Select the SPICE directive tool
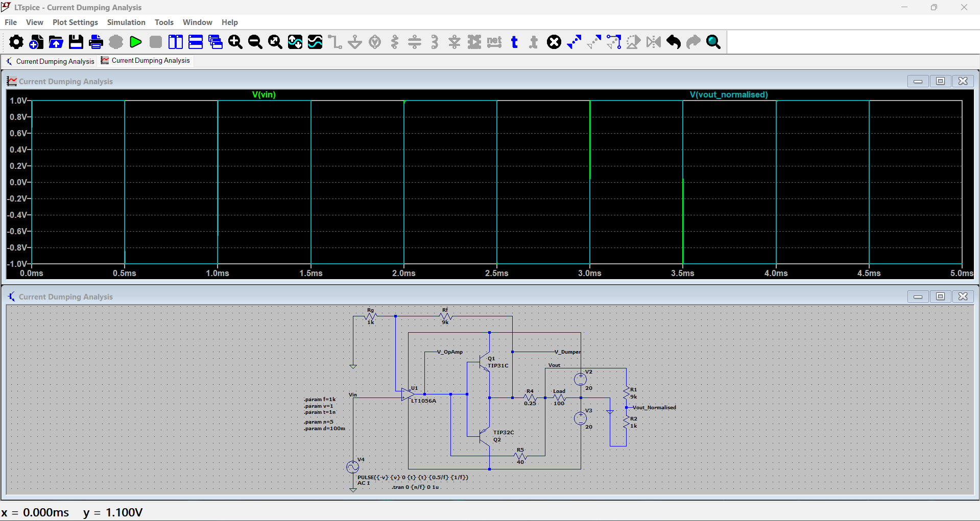The height and width of the screenshot is (521, 980). click(x=534, y=42)
